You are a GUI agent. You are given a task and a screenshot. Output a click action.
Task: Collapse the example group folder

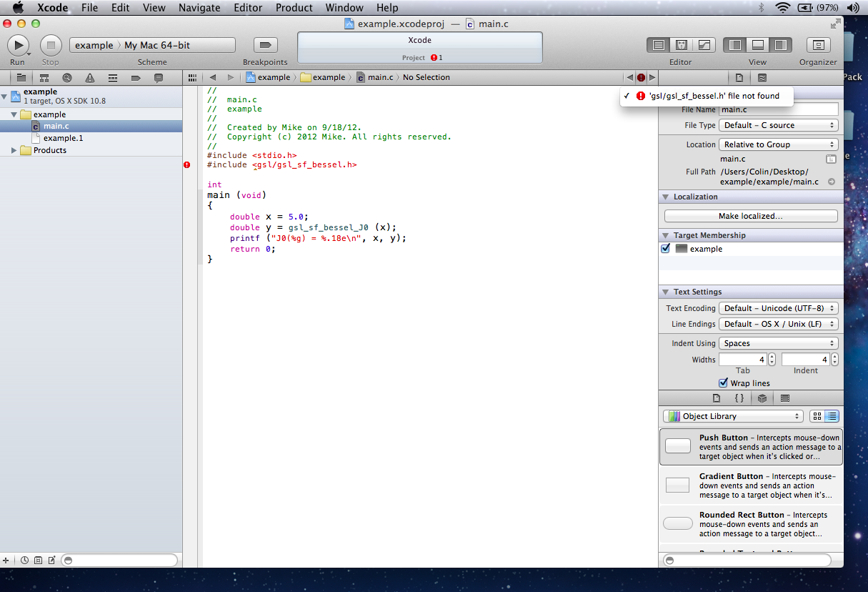(14, 114)
